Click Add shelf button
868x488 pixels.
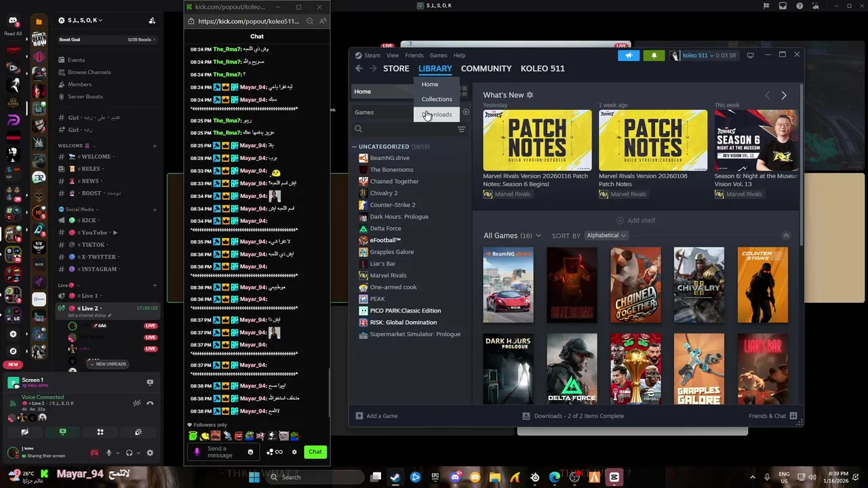(636, 220)
